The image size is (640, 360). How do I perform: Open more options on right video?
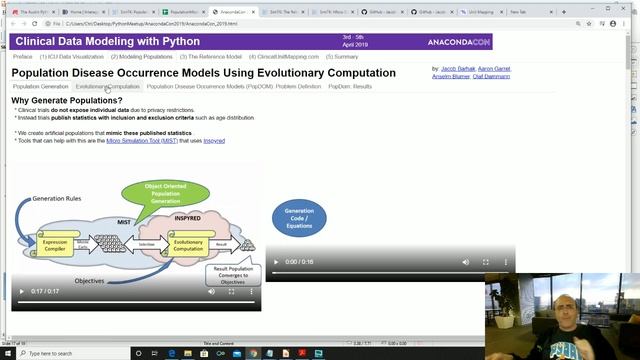tap(506, 262)
